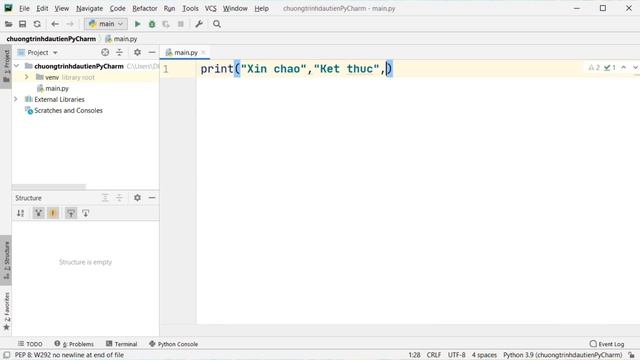Navigate forward with right arrow
Image resolution: width=640 pixels, height=360 pixels.
tap(70, 24)
